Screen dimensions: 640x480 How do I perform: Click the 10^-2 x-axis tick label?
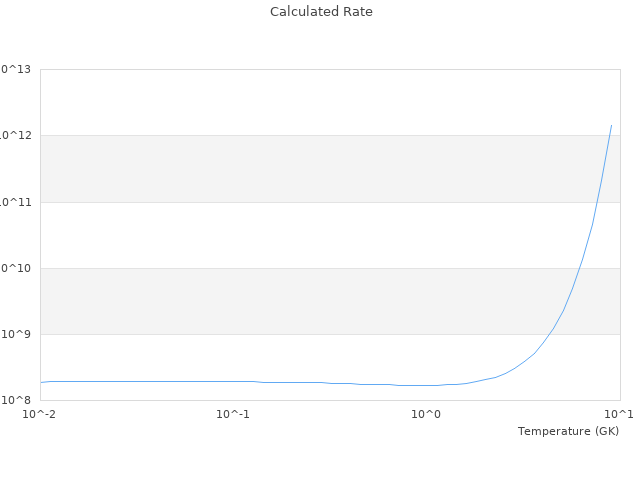(x=40, y=414)
